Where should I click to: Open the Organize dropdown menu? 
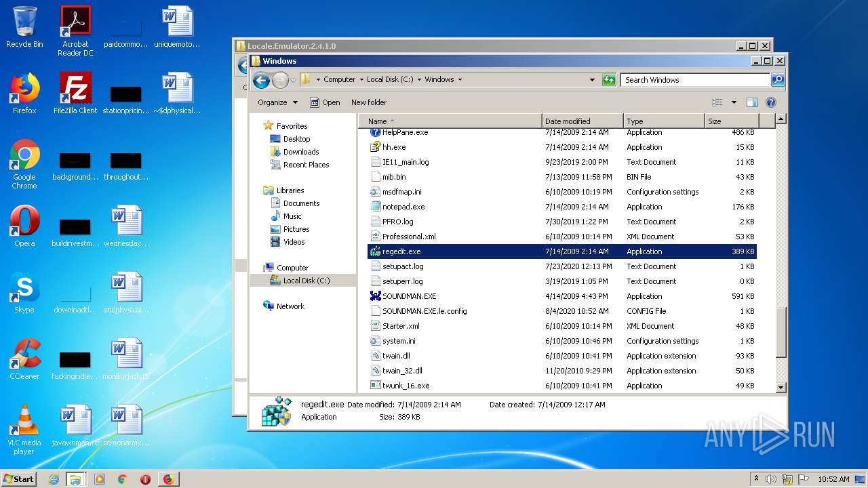[x=277, y=102]
